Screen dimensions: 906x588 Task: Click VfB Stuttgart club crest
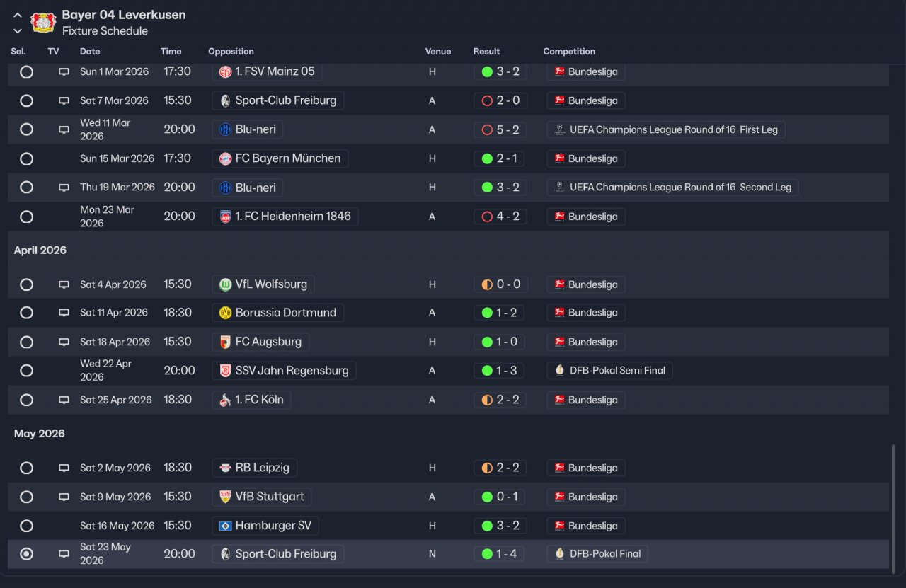(225, 497)
